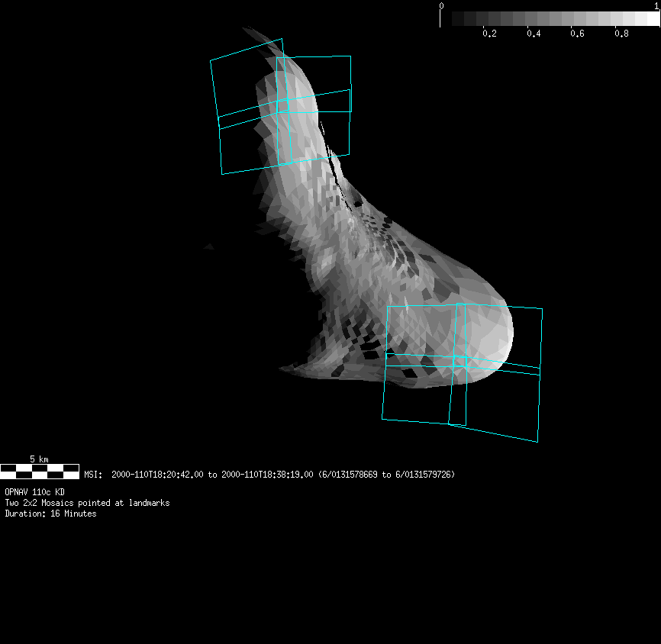Click the 0.2 label under the colorbar
The height and width of the screenshot is (644, 661).
[489, 34]
